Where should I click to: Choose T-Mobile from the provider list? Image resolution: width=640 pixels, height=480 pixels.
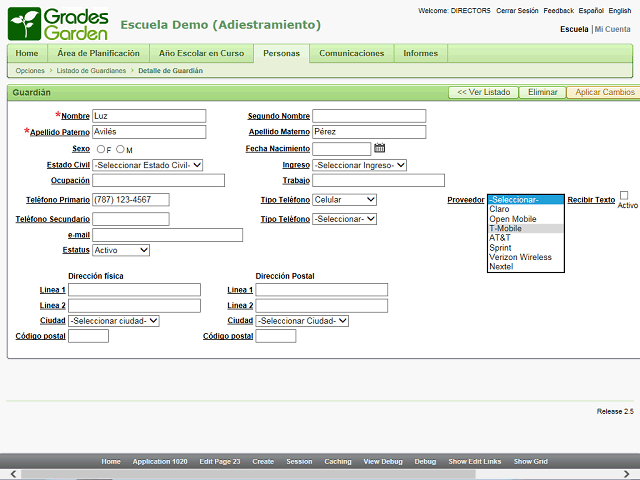(506, 228)
